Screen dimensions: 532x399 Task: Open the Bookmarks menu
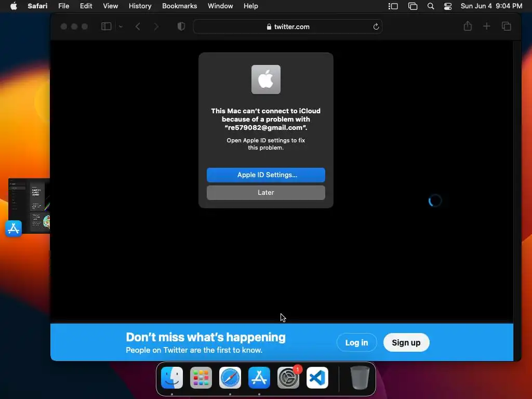[179, 6]
